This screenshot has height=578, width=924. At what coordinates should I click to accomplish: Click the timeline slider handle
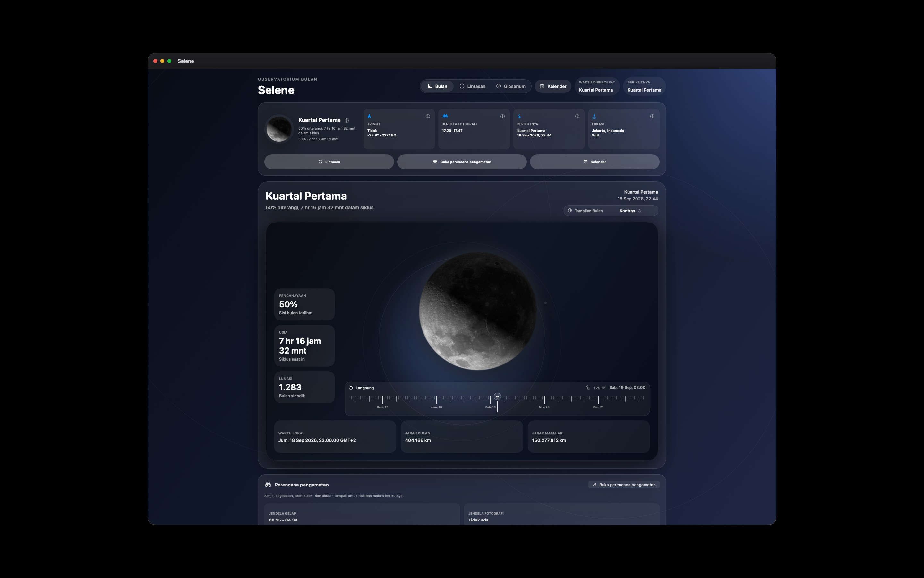click(497, 397)
